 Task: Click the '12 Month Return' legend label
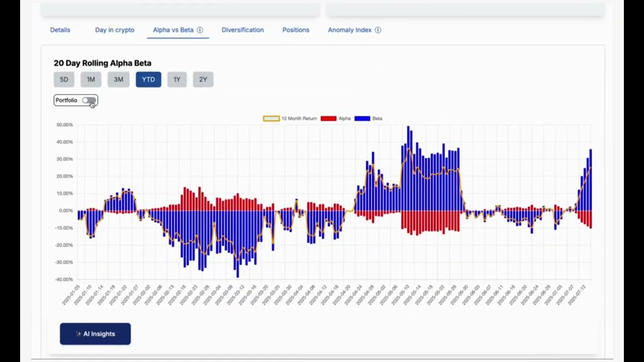(x=299, y=119)
